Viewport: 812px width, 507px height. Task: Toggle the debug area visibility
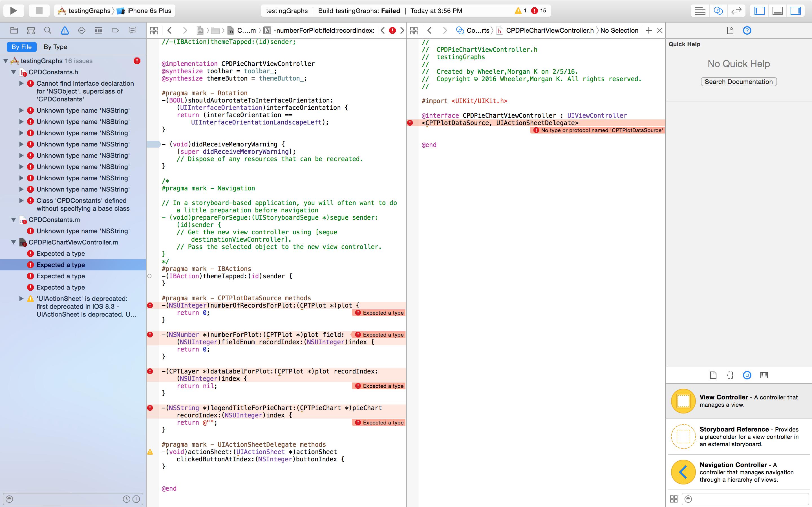coord(777,11)
